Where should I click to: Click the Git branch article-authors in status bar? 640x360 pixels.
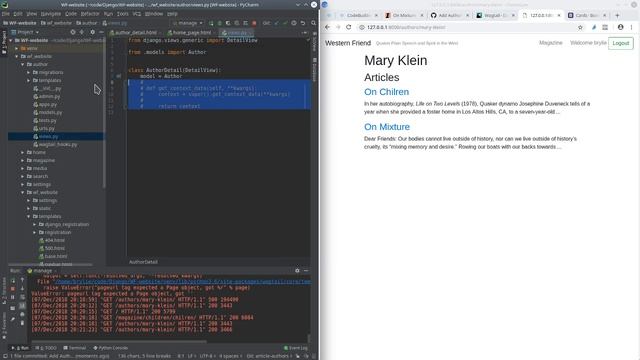tap(269, 356)
